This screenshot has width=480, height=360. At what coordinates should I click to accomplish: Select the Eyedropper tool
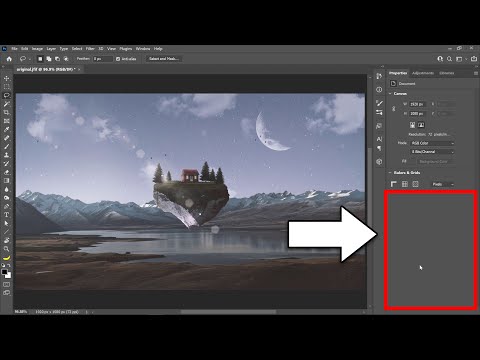pyautogui.click(x=6, y=129)
